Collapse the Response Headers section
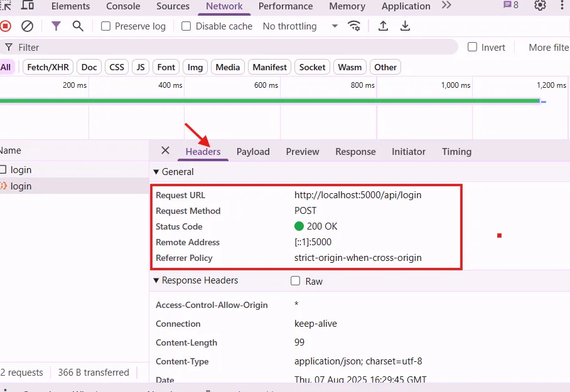This screenshot has height=392, width=570. pos(156,280)
